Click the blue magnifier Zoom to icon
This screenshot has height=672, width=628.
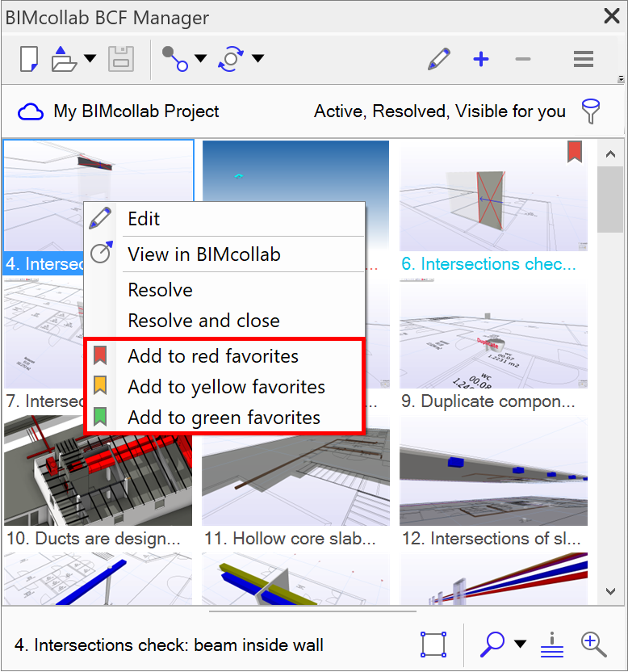[x=492, y=645]
